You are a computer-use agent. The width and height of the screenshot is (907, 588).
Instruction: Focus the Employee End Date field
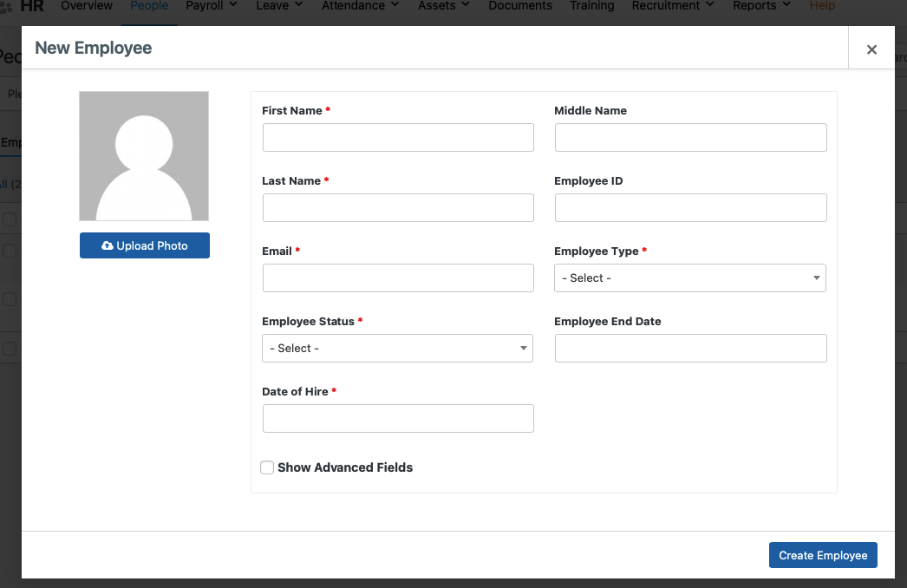[x=691, y=349]
